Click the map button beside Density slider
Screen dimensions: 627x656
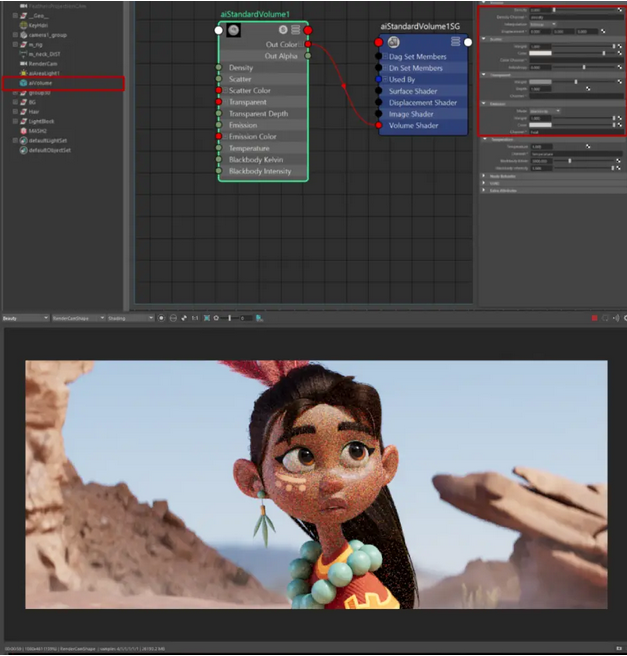[x=619, y=10]
